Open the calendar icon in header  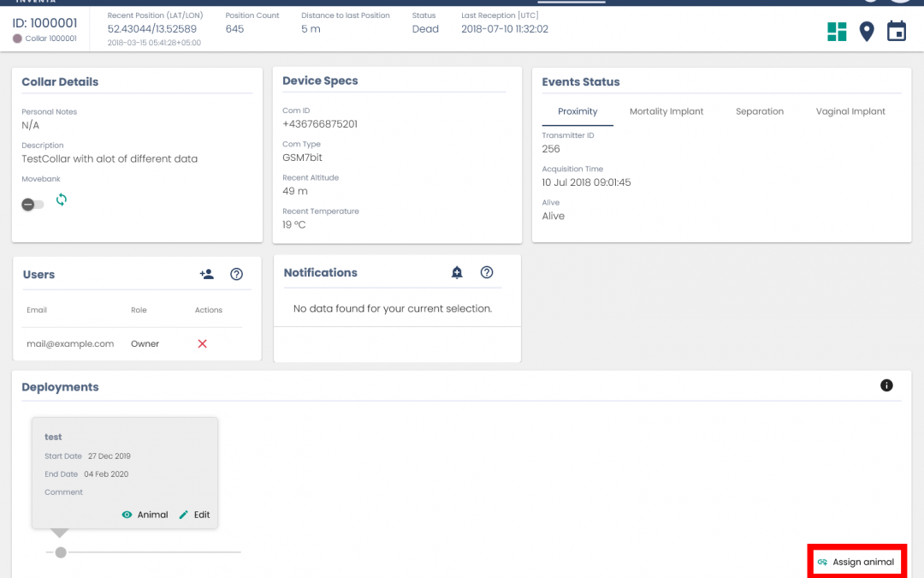pos(896,32)
